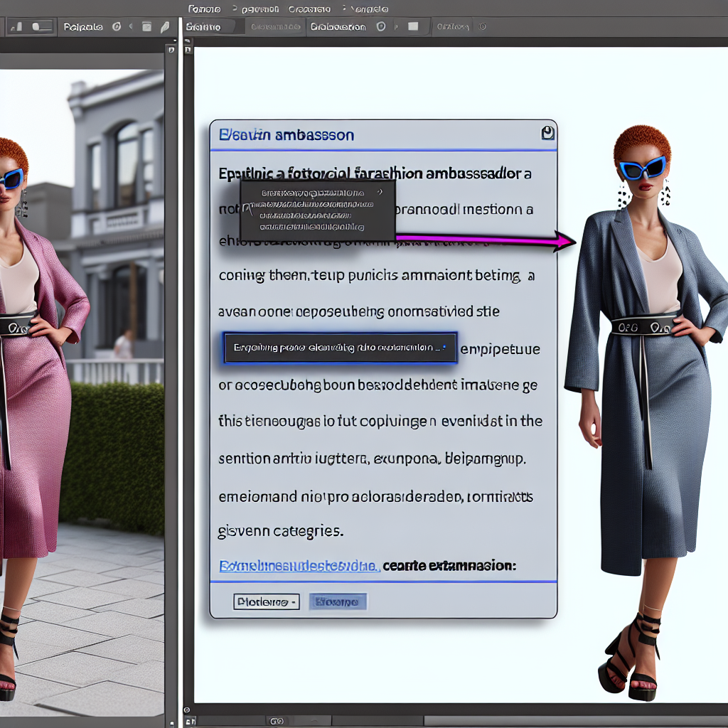
Task: Click the blue underlined link in dialog
Action: click(x=298, y=566)
